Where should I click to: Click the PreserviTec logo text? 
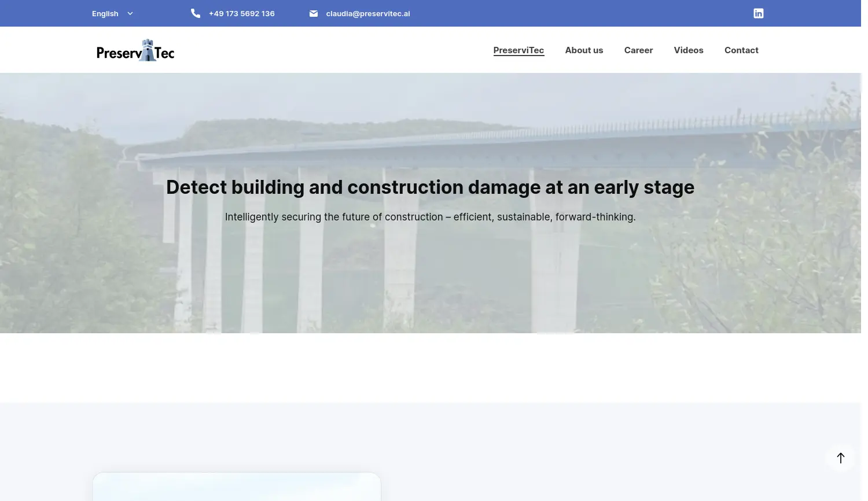(x=135, y=51)
